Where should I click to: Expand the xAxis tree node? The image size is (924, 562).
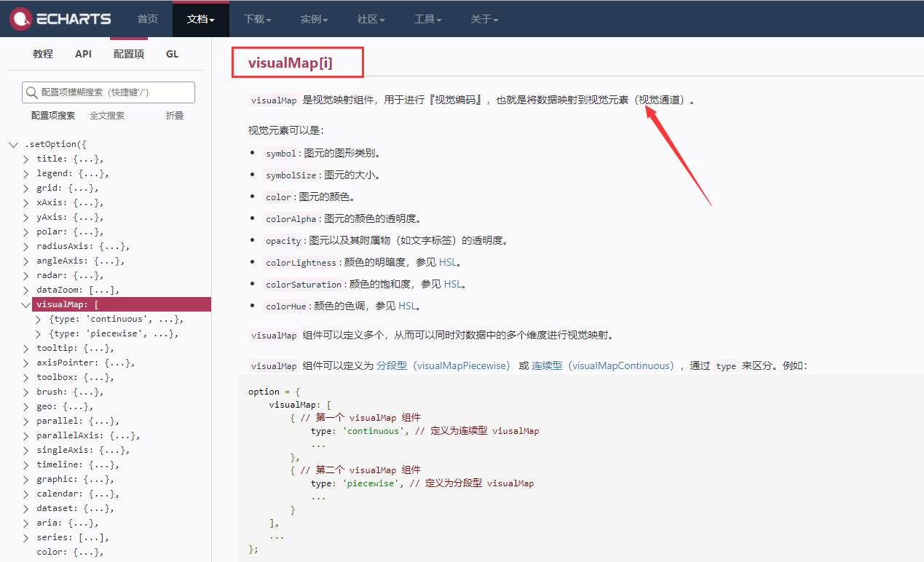click(26, 202)
